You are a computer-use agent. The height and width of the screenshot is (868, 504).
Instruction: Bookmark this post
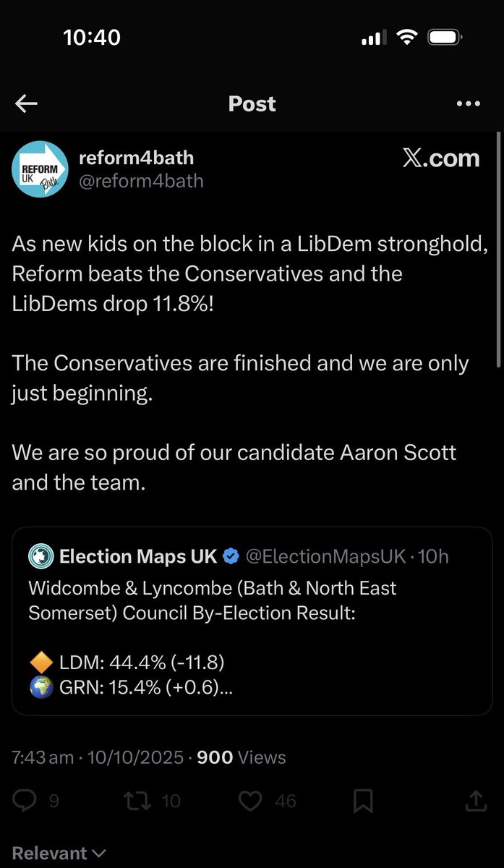click(x=363, y=800)
